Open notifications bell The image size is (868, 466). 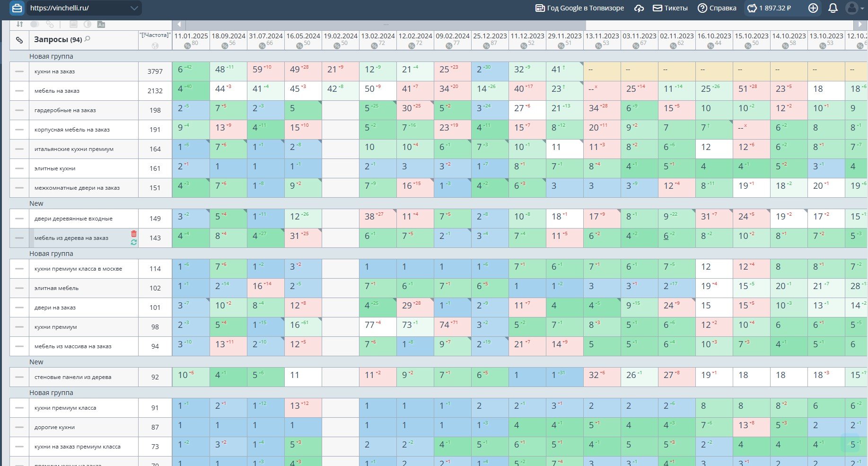pyautogui.click(x=833, y=8)
